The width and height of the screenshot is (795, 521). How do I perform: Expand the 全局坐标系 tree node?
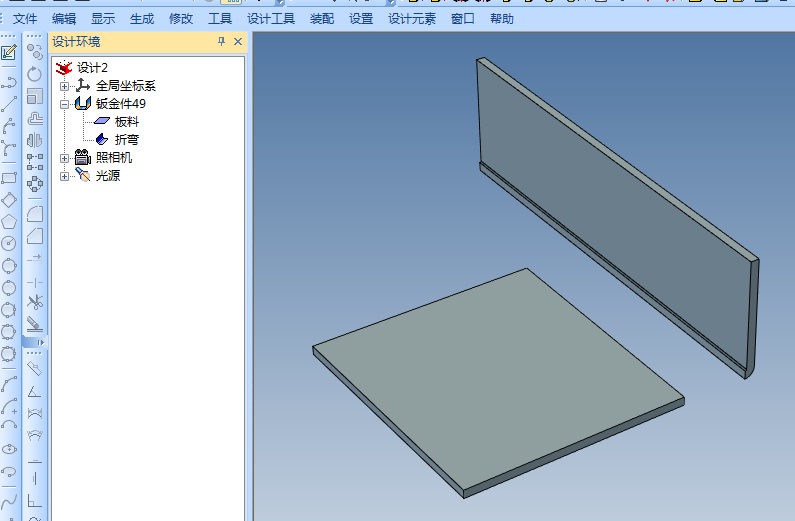point(65,86)
